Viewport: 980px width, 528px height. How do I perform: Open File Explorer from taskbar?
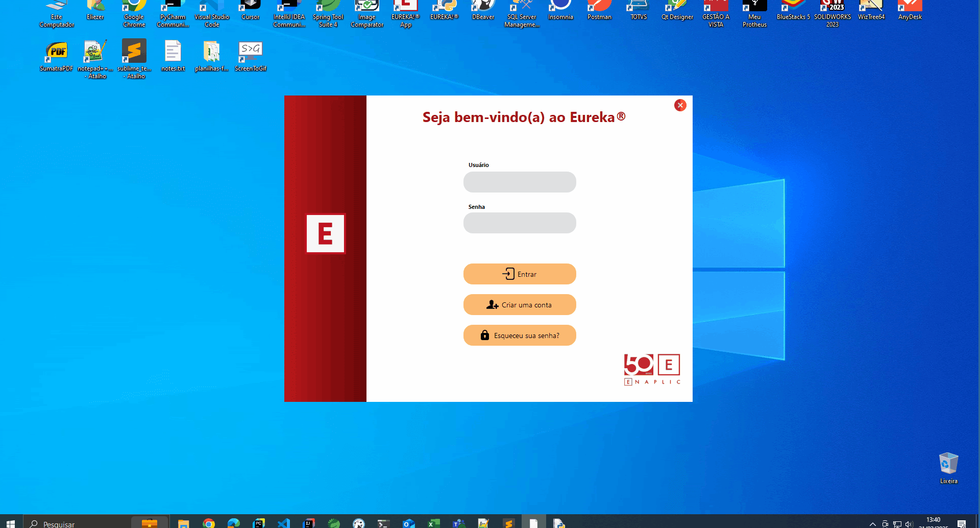pos(183,523)
